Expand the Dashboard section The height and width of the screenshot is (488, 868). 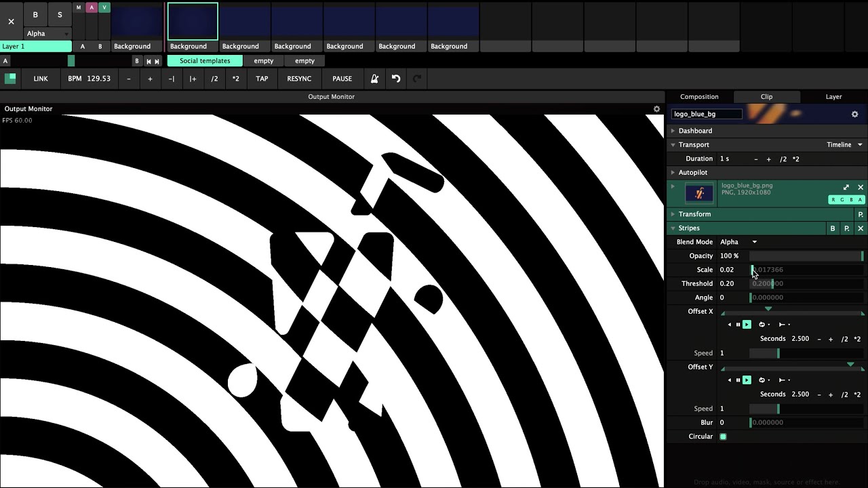click(673, 131)
